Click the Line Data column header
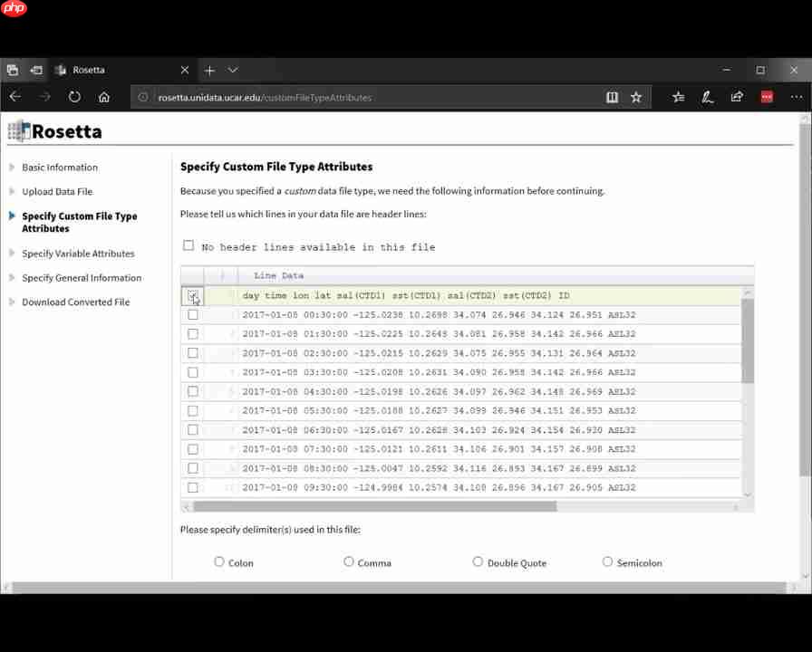 tap(278, 276)
